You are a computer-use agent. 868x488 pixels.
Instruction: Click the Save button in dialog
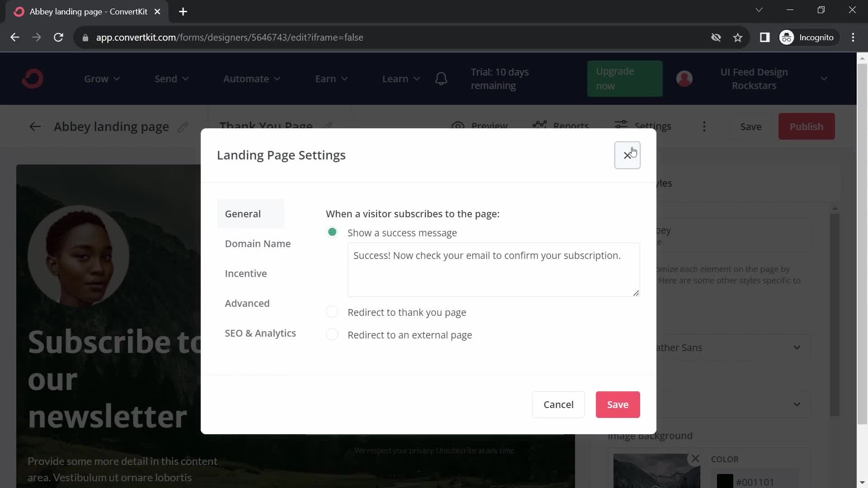click(x=618, y=404)
